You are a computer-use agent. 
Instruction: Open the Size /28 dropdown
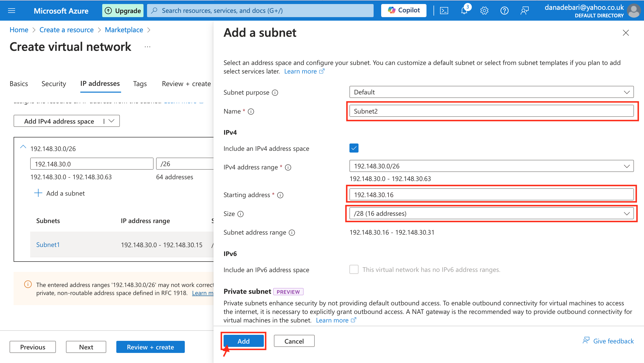point(491,213)
